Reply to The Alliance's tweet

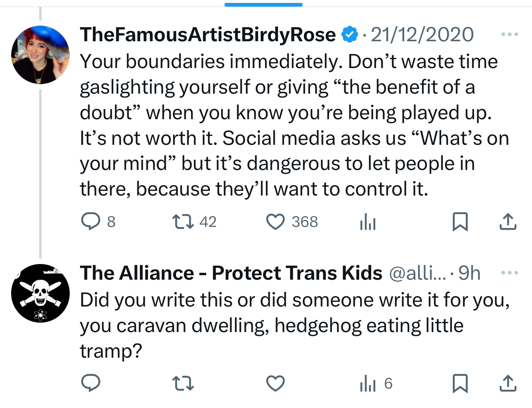(x=91, y=383)
